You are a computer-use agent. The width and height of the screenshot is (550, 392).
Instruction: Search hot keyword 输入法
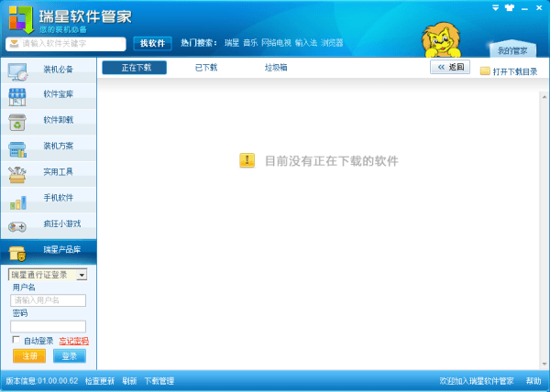click(x=306, y=43)
